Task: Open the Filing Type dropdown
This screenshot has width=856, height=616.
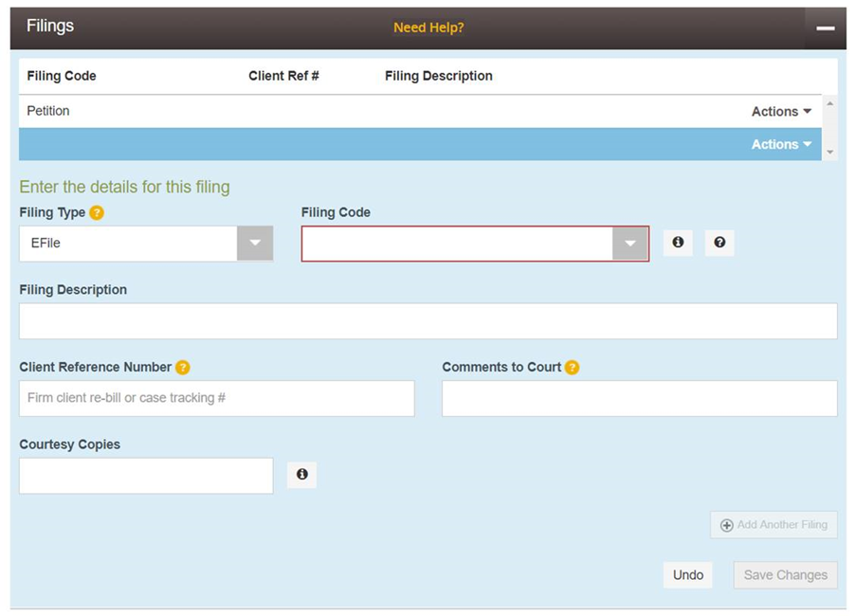Action: click(254, 244)
